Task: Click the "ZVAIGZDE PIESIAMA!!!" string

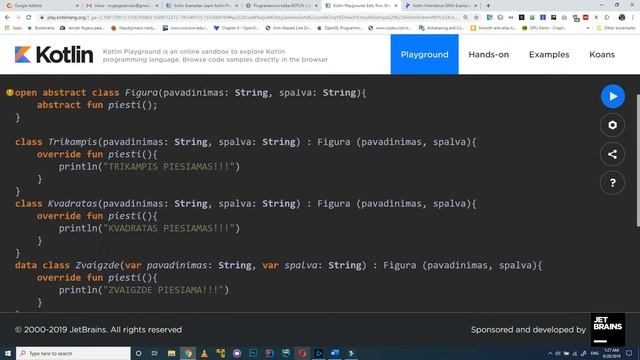Action: tap(164, 290)
